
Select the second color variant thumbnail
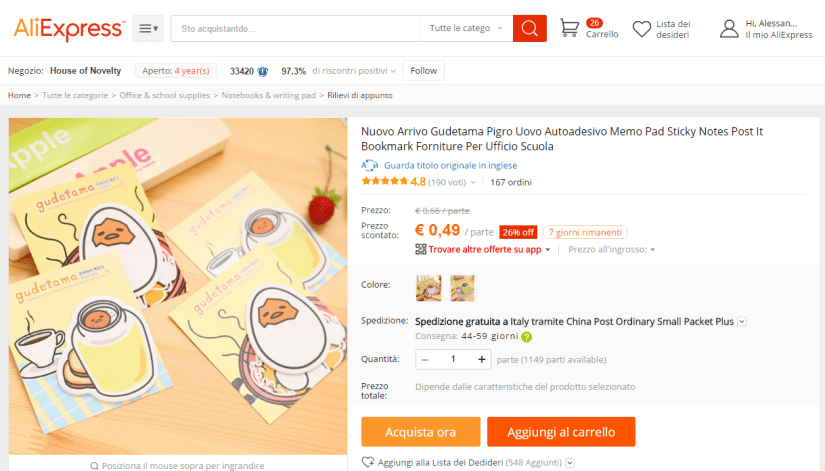pyautogui.click(x=462, y=288)
